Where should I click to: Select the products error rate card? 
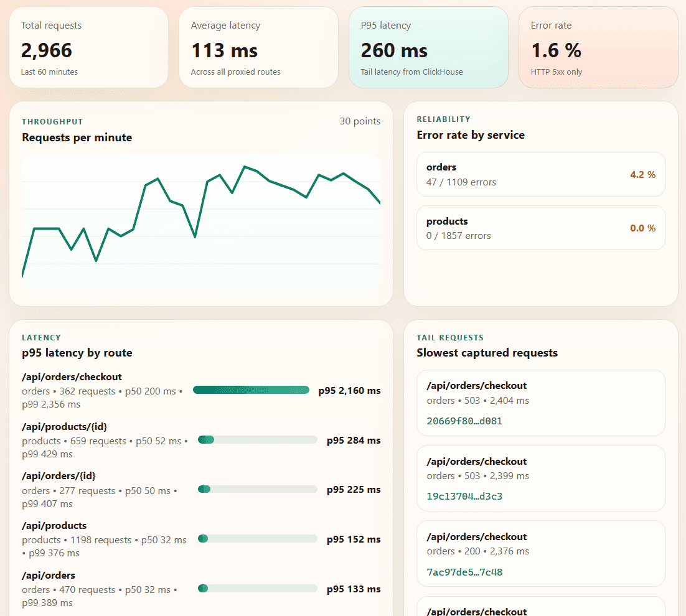coord(541,228)
